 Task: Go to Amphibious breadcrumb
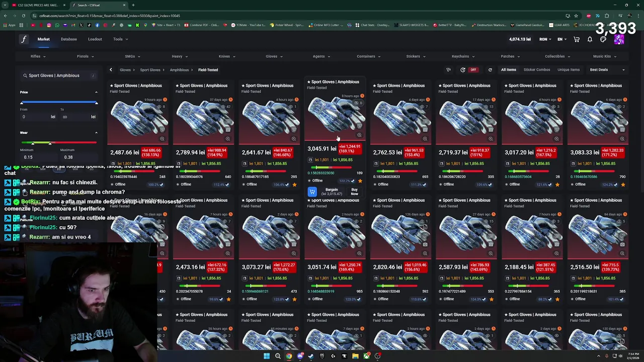[x=179, y=70]
